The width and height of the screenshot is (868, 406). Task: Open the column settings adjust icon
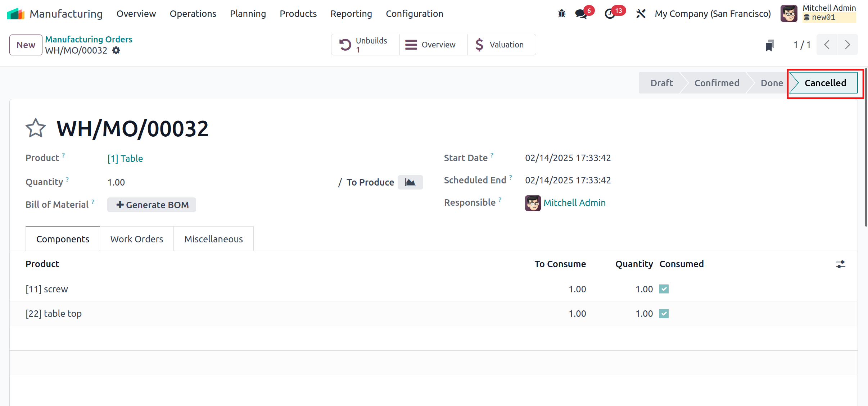840,264
